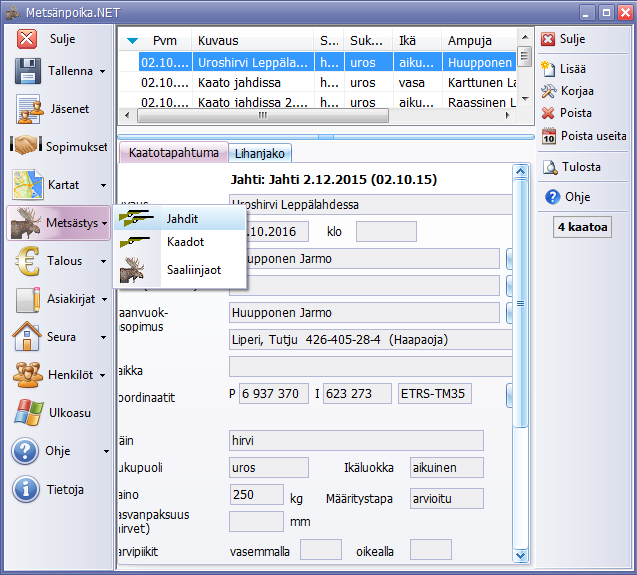Screen dimensions: 637x575
Task: Choose Kaadot in the submenu
Action: 185,242
